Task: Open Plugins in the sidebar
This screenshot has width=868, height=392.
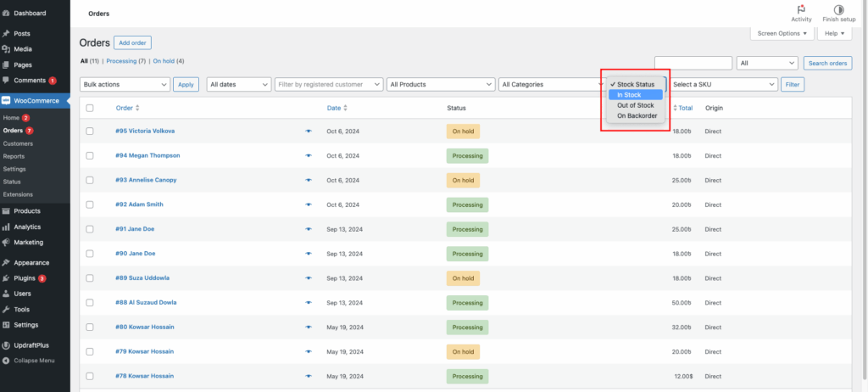Action: pyautogui.click(x=25, y=277)
